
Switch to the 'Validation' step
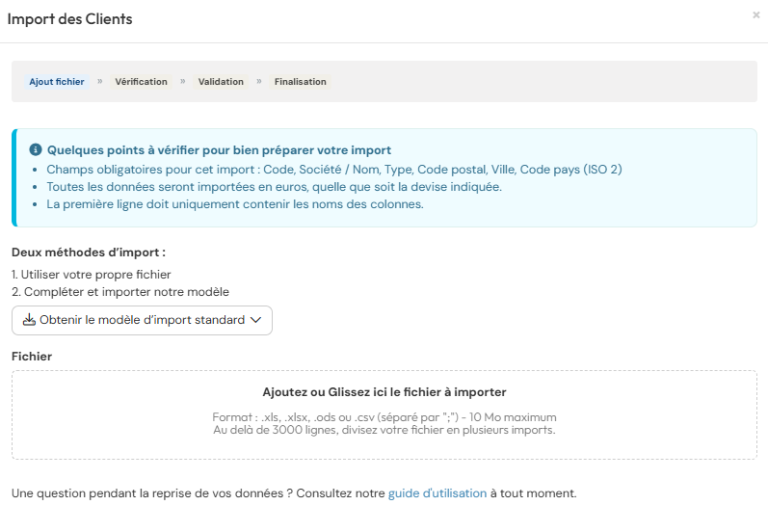tap(221, 82)
